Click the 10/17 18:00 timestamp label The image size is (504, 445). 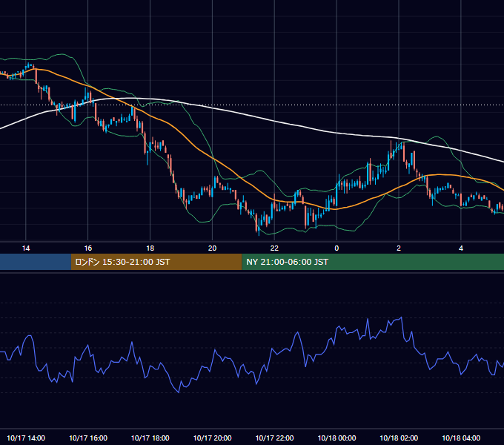(150, 438)
